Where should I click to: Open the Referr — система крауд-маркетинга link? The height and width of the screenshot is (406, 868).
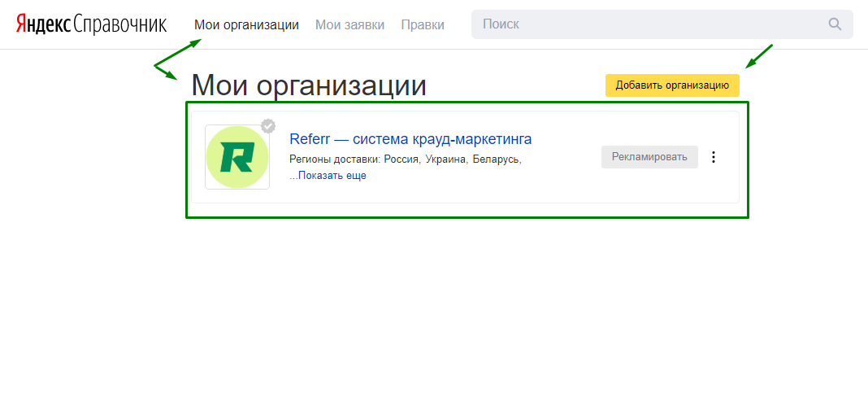pos(410,139)
